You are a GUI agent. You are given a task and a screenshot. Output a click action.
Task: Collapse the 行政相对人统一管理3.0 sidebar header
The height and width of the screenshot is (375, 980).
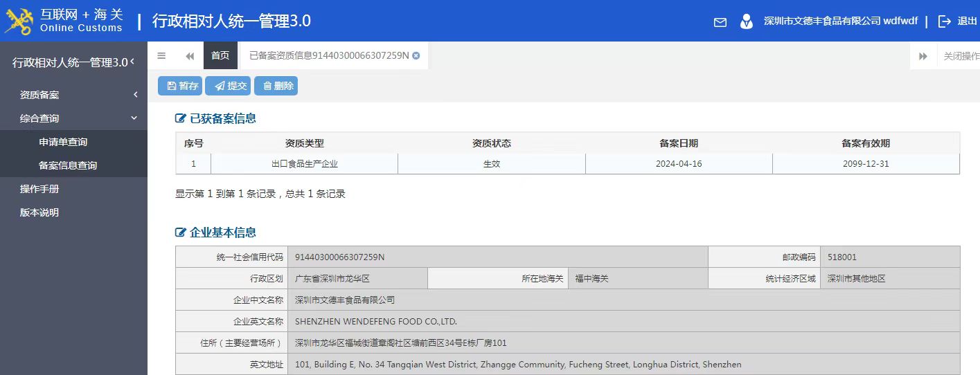coord(73,62)
